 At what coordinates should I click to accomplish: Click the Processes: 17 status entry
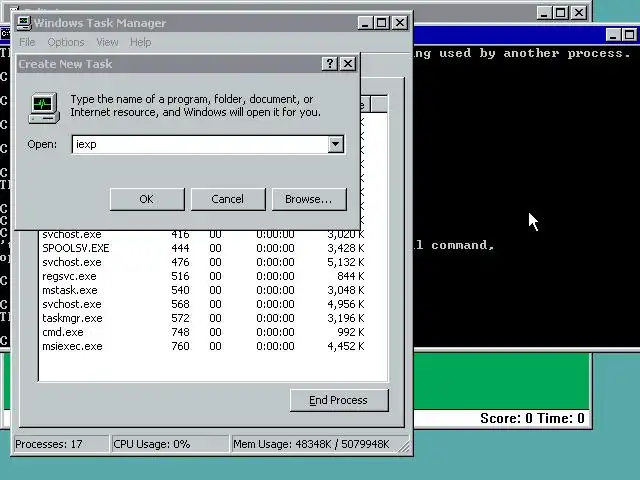tap(61, 444)
